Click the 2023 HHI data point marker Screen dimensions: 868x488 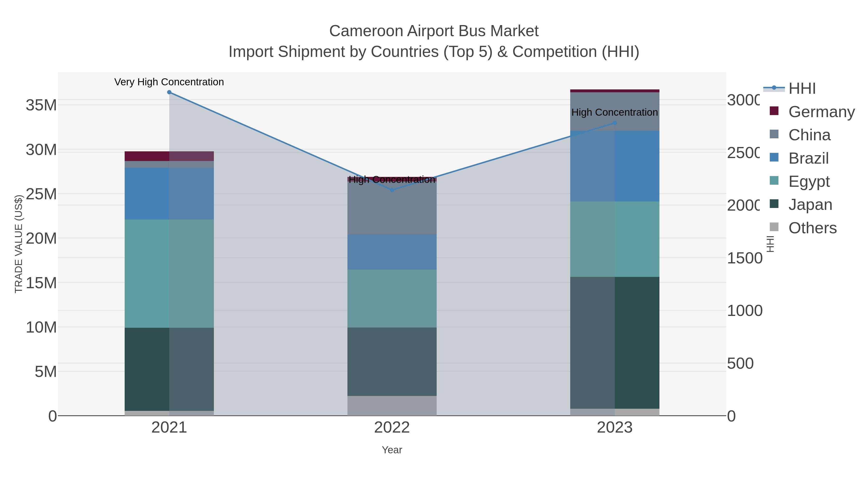(615, 123)
